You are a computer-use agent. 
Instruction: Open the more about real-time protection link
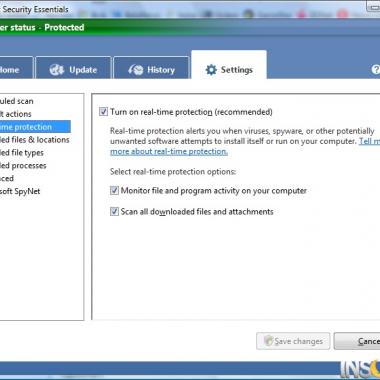(169, 151)
